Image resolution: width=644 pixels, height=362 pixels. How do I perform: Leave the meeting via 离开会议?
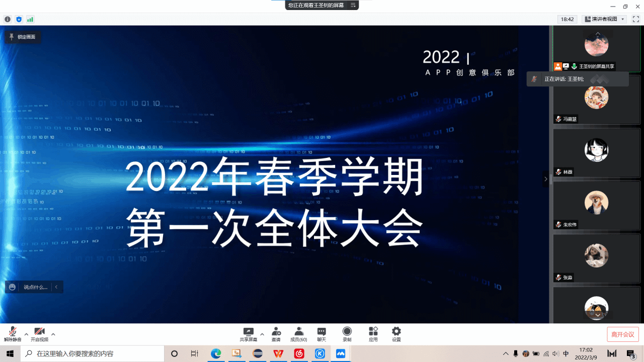(x=622, y=333)
